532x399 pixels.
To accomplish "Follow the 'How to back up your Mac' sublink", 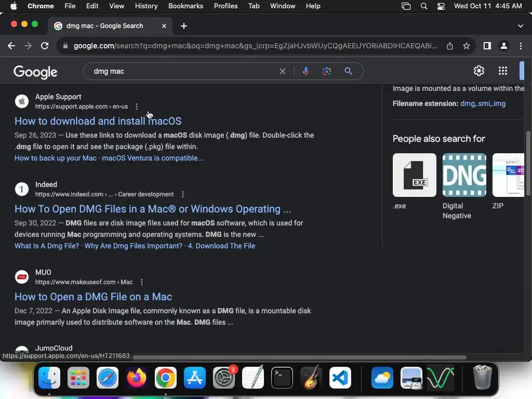I will [55, 158].
